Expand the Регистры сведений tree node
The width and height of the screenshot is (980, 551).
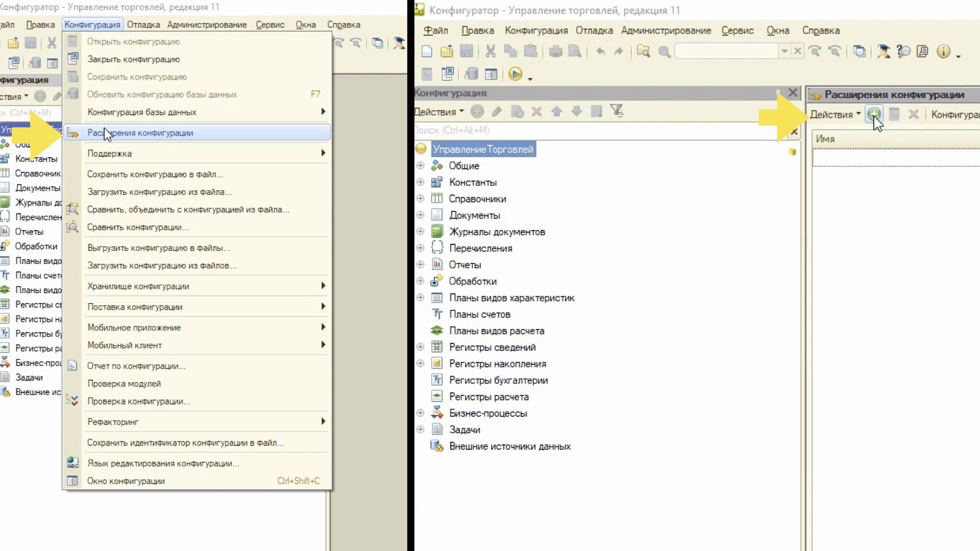(x=420, y=347)
